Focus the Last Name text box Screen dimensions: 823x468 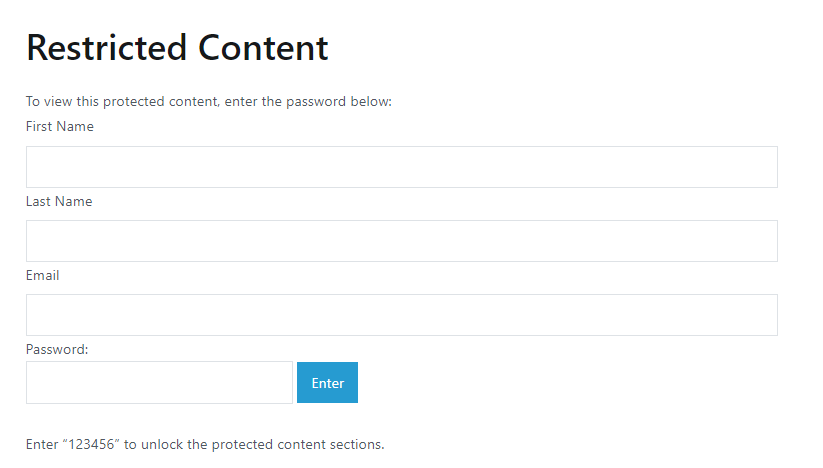point(401,241)
